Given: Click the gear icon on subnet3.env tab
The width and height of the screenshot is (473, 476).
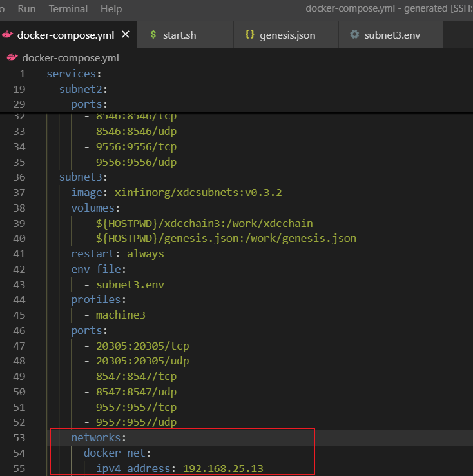Looking at the screenshot, I should point(354,34).
